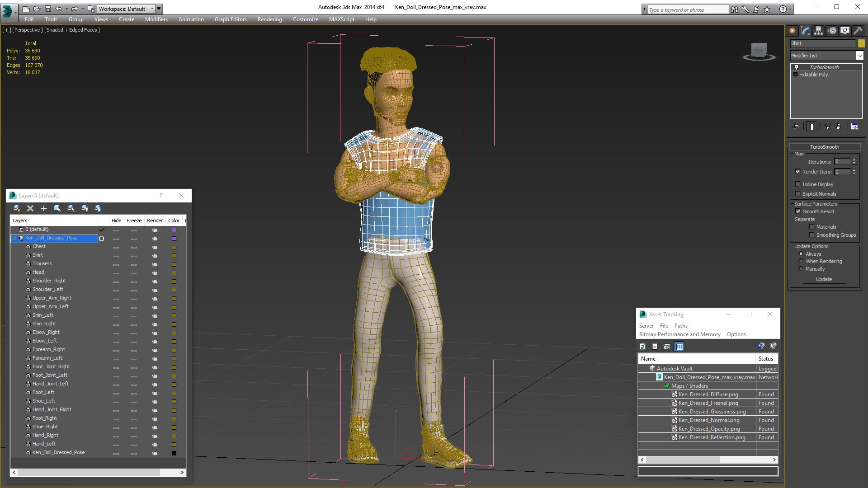Click the Chest layer color swatch
This screenshot has height=488, width=868.
[x=174, y=247]
